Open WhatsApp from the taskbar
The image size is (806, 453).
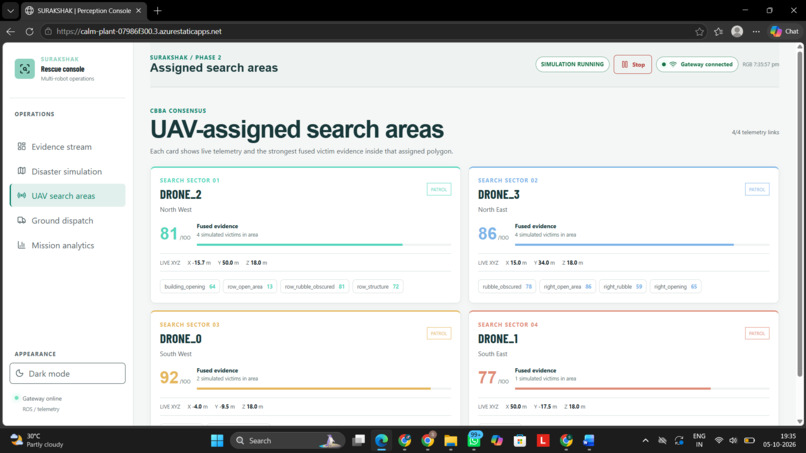(474, 441)
